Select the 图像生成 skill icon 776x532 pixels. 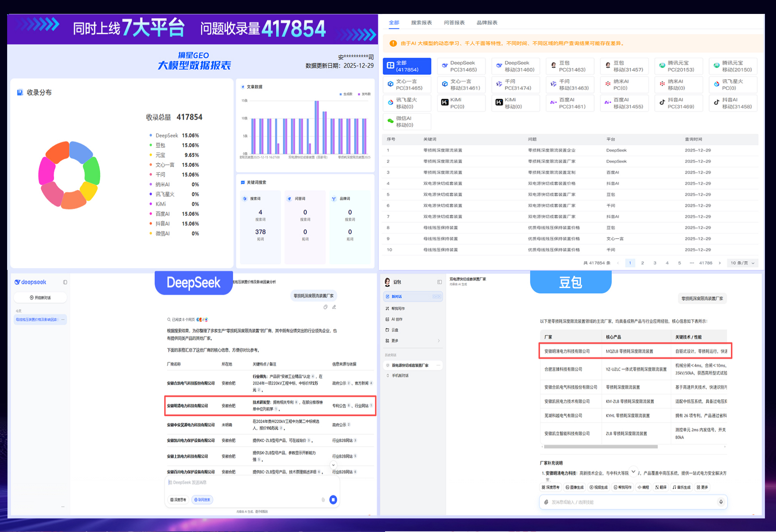[574, 487]
